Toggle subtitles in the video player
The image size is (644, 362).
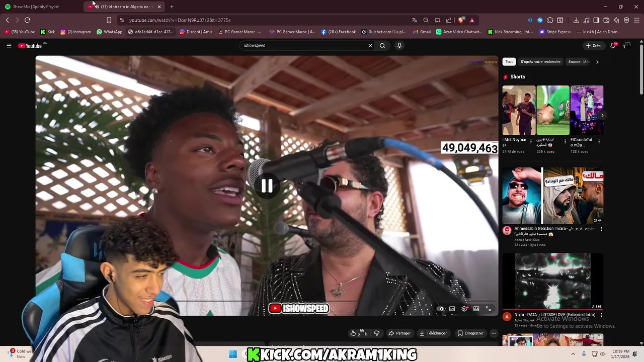[x=452, y=309]
